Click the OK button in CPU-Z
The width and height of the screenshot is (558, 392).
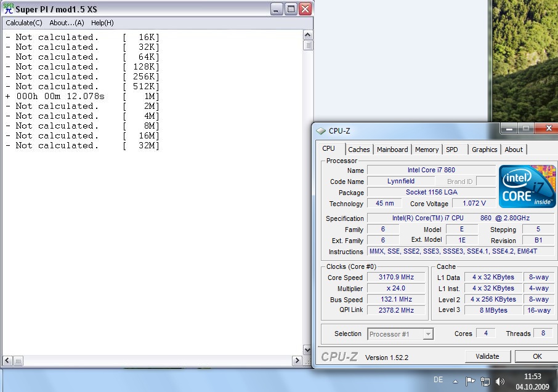coord(536,356)
